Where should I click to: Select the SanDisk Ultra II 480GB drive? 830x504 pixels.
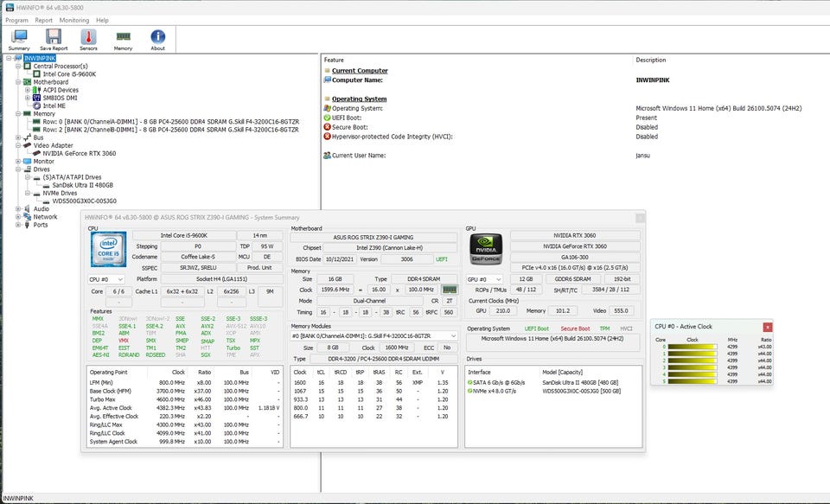click(82, 185)
